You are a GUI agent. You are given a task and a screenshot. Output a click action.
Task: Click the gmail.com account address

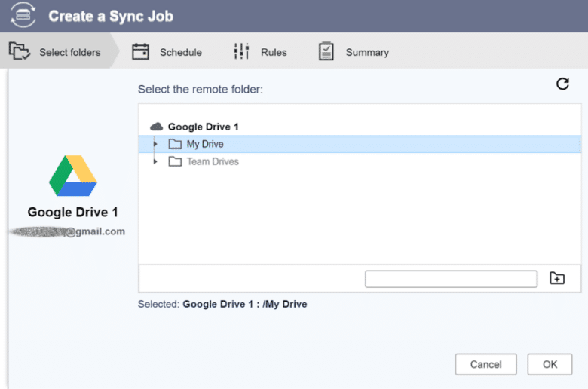69,232
